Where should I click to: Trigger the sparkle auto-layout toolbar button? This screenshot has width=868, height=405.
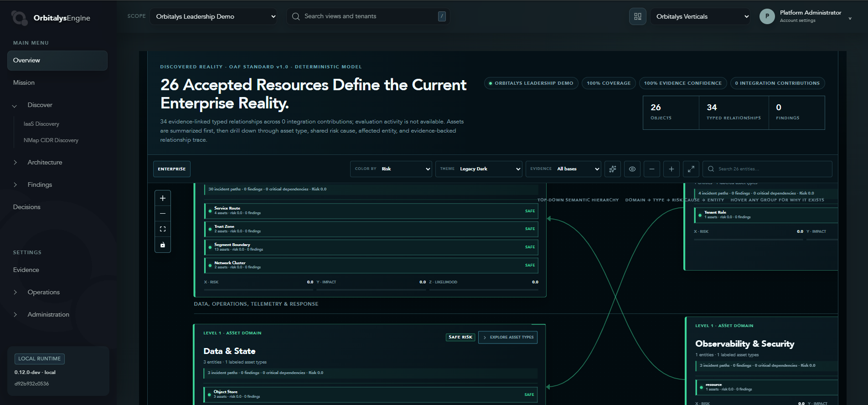click(x=613, y=169)
